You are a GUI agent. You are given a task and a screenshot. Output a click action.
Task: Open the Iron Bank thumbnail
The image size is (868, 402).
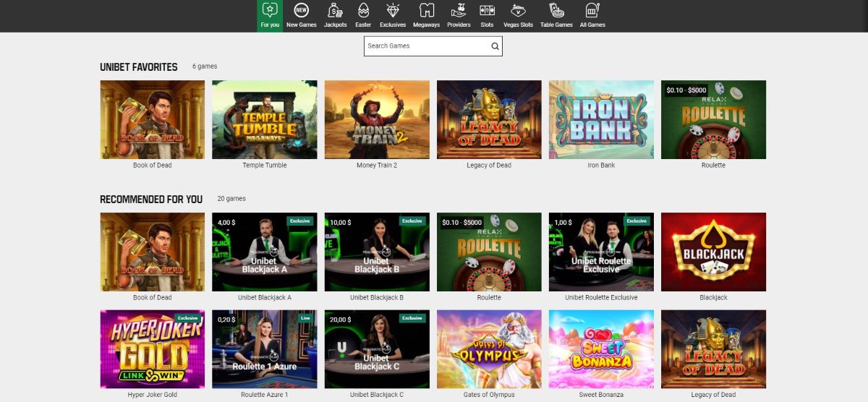click(601, 119)
